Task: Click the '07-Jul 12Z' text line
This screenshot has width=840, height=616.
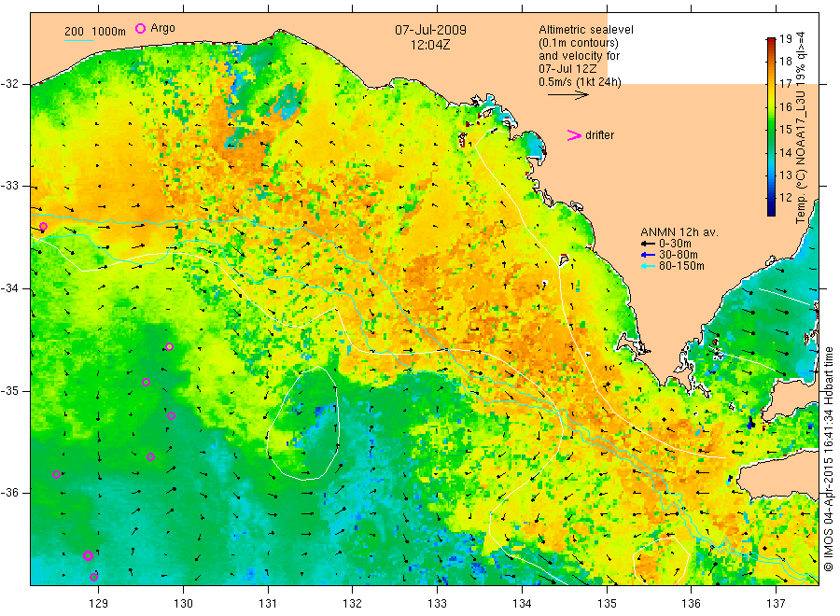Action: (x=567, y=69)
